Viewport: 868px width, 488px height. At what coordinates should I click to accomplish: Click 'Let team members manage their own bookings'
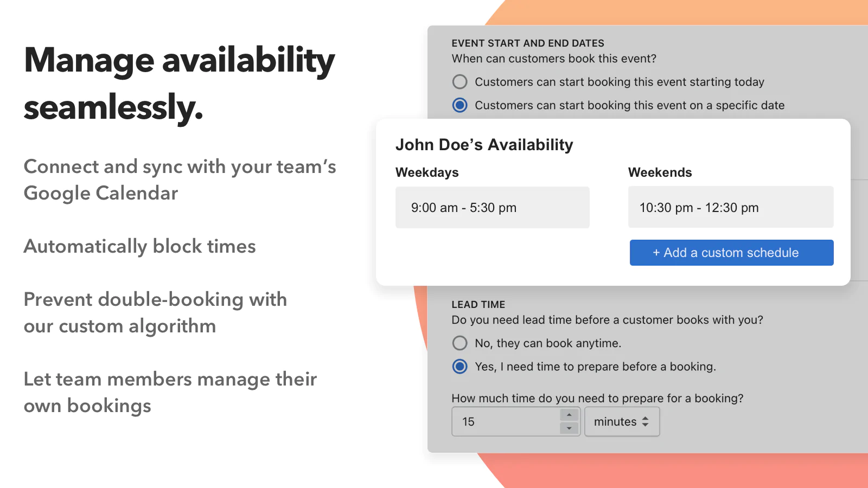[170, 393]
